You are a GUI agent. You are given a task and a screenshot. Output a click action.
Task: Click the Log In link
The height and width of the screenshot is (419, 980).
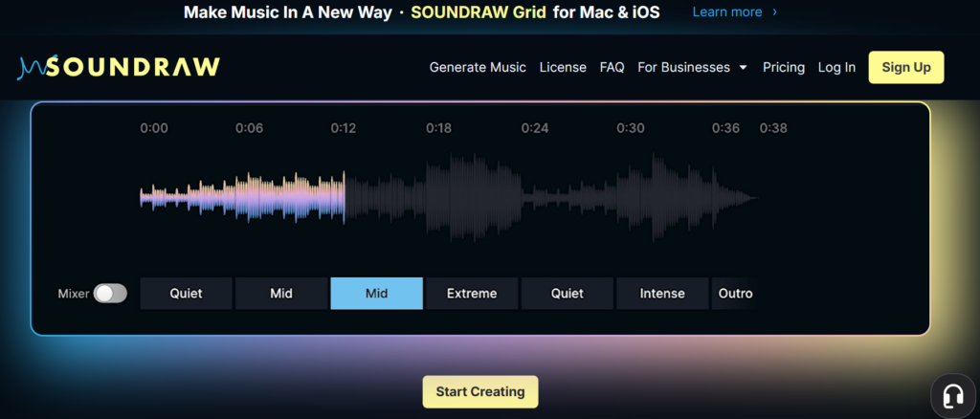836,67
